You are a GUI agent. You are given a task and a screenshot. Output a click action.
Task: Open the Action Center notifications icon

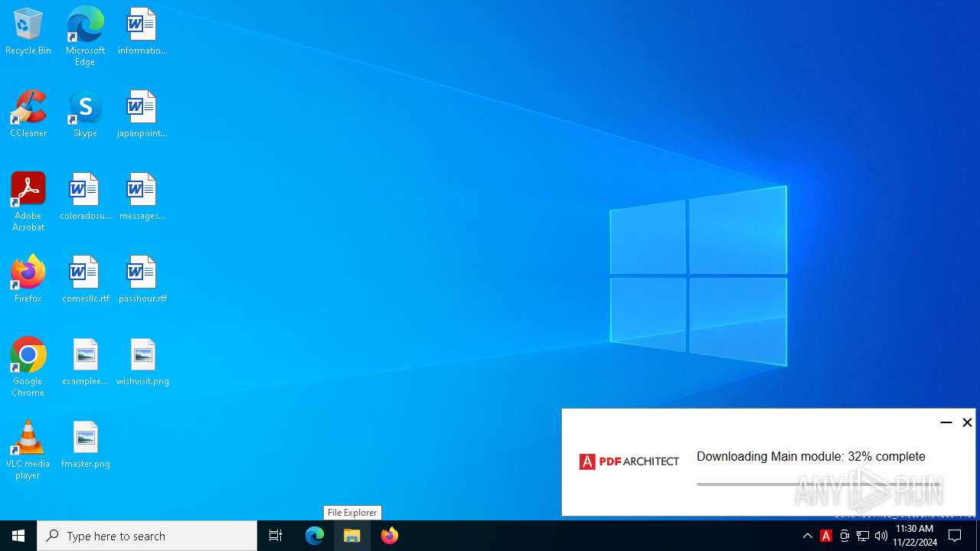coord(955,536)
